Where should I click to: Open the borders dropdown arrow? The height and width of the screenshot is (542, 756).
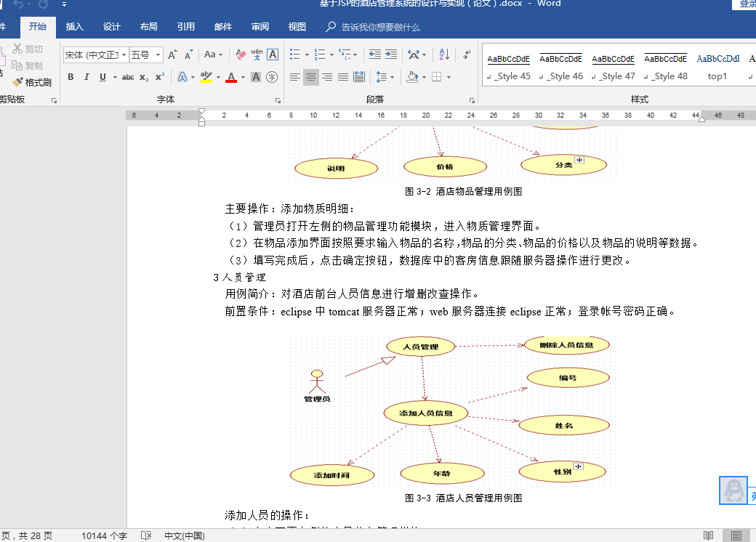(449, 77)
